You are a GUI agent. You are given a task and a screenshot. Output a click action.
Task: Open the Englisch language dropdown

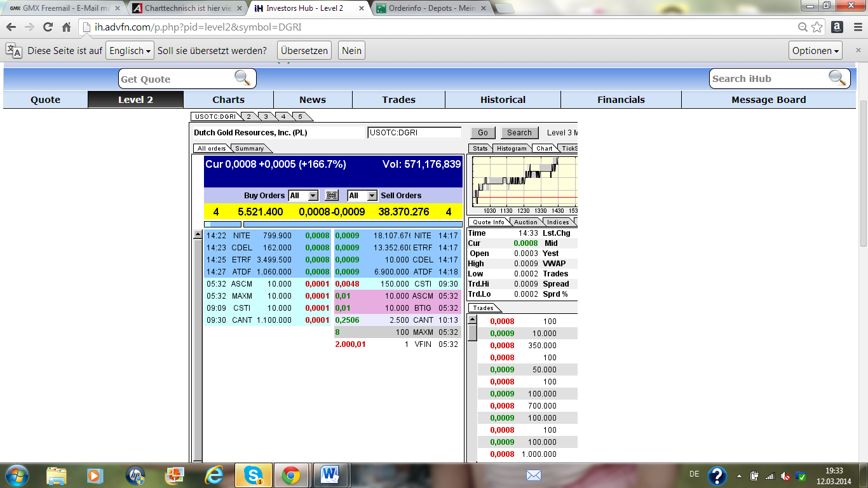(130, 51)
